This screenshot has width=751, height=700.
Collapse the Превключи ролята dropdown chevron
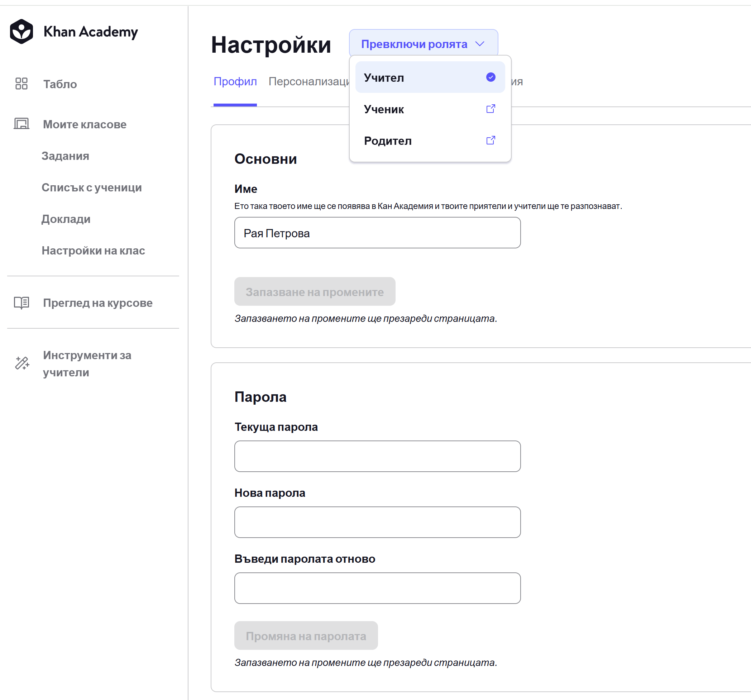[480, 44]
